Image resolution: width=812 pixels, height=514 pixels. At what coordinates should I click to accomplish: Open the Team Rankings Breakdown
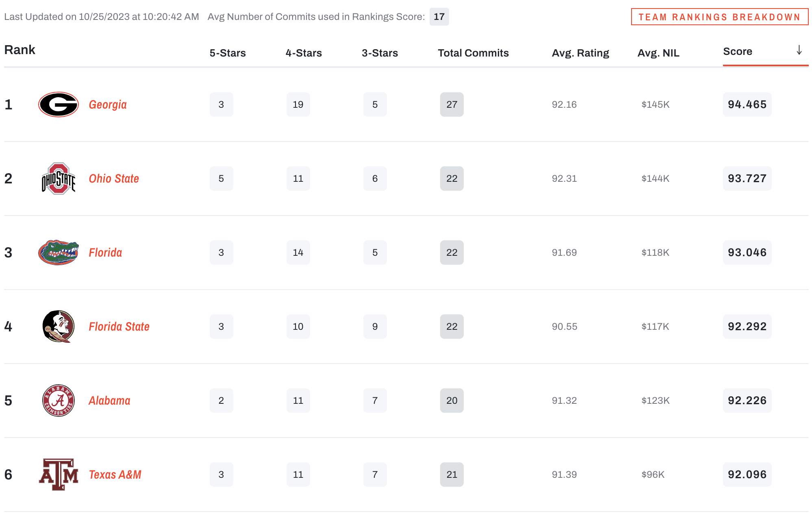[719, 17]
